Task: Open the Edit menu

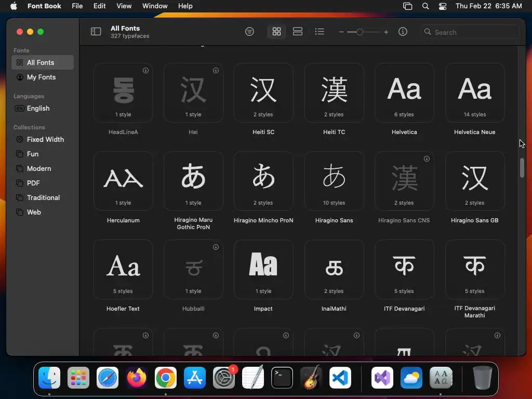Action: click(99, 6)
